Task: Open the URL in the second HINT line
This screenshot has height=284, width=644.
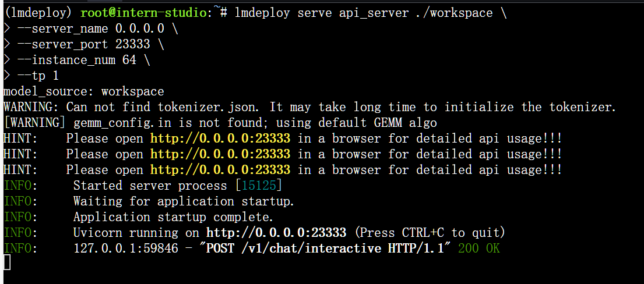Action: 220,154
